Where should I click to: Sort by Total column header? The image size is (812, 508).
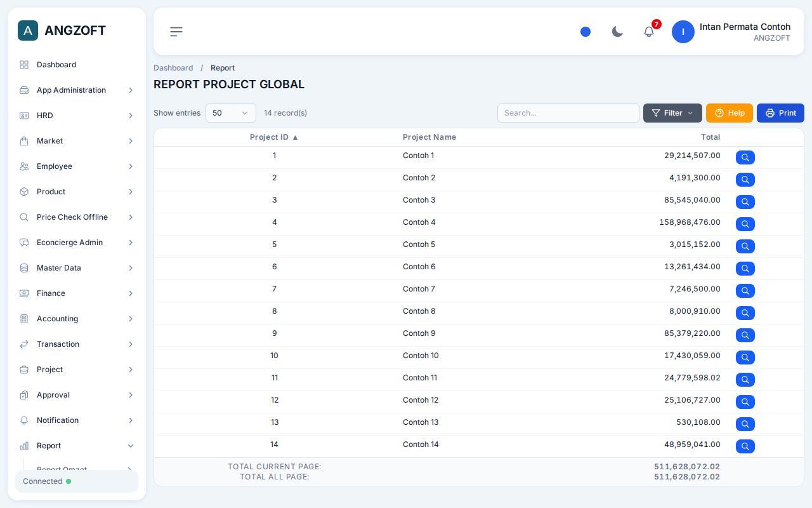(710, 137)
